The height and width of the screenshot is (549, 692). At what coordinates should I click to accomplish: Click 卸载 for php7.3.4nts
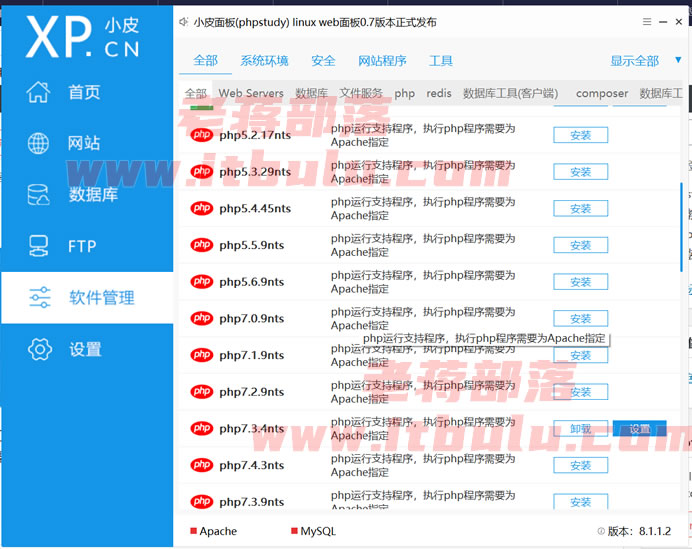pos(580,429)
